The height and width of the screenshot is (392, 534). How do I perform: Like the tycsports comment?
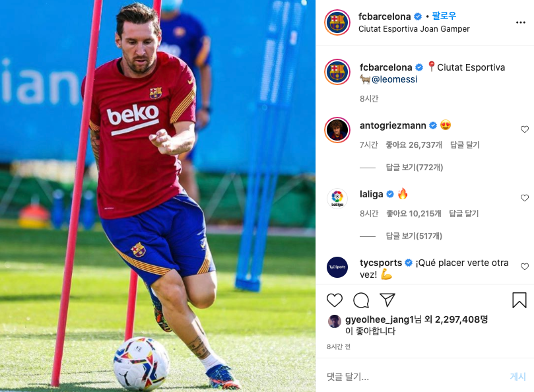click(x=525, y=267)
